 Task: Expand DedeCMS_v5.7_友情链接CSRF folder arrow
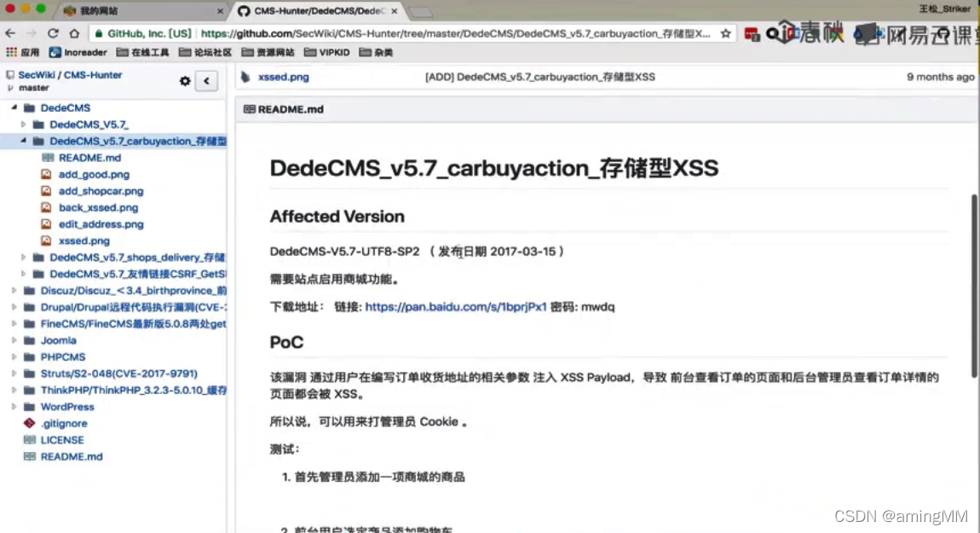click(x=23, y=274)
